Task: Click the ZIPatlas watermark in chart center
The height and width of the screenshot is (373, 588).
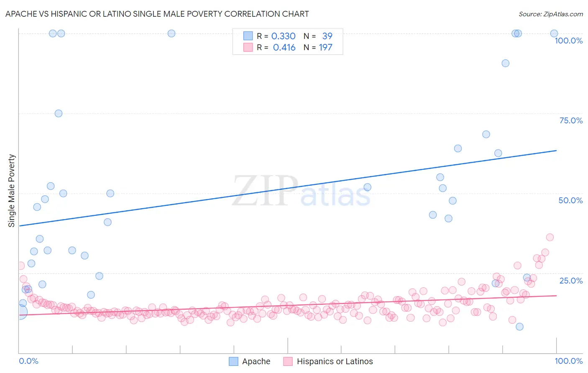Action: [x=301, y=192]
